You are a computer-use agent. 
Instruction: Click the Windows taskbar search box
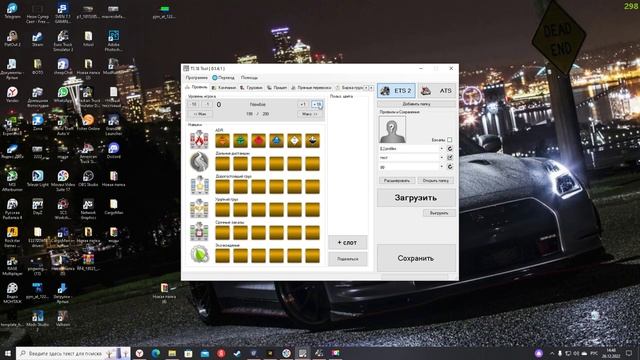click(73, 353)
